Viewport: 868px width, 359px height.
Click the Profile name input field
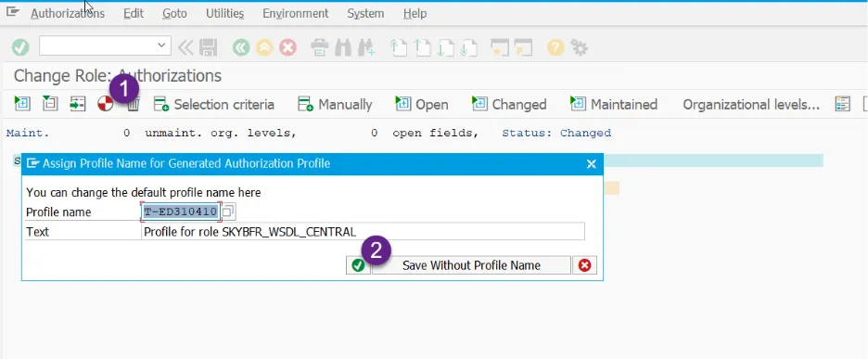point(181,212)
